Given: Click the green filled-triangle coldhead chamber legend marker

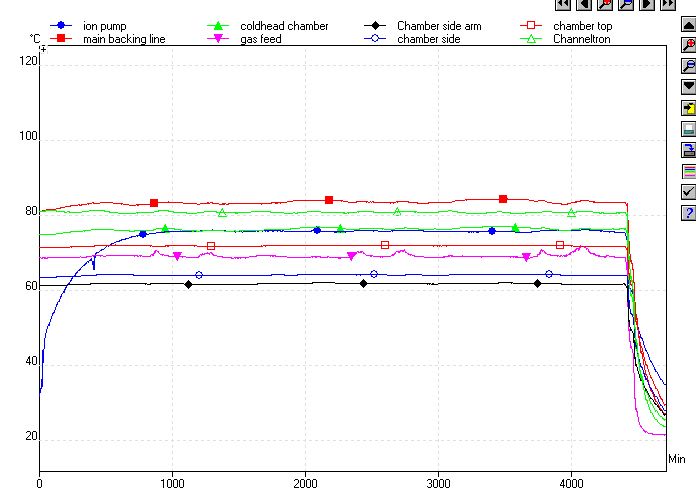Looking at the screenshot, I should point(218,26).
